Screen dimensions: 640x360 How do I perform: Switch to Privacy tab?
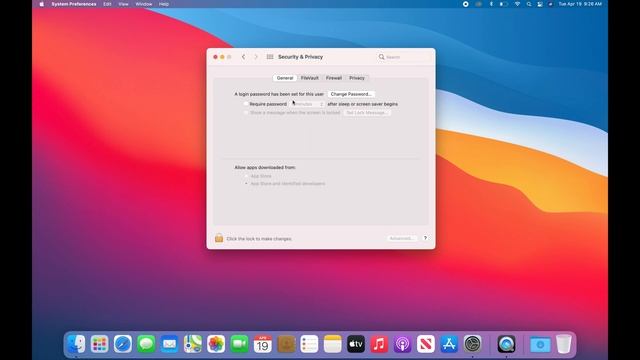click(357, 78)
